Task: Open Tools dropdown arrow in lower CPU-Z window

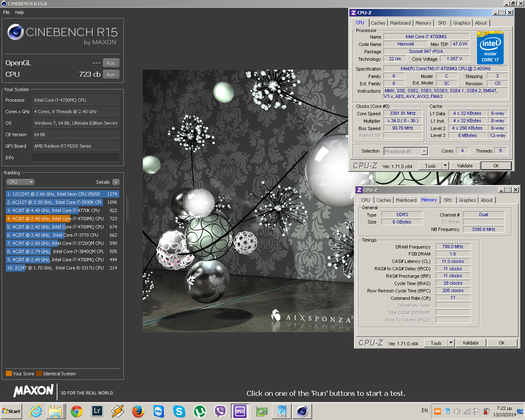Action: [451, 343]
